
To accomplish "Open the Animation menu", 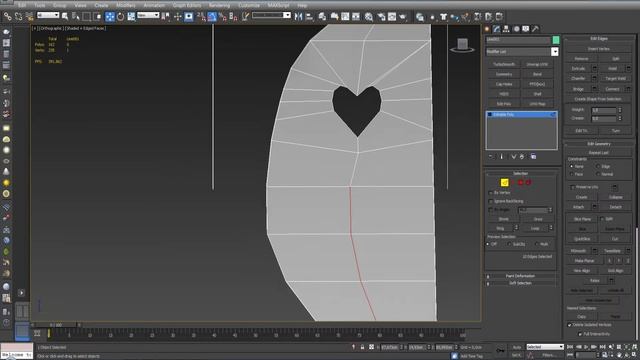I will [x=154, y=5].
